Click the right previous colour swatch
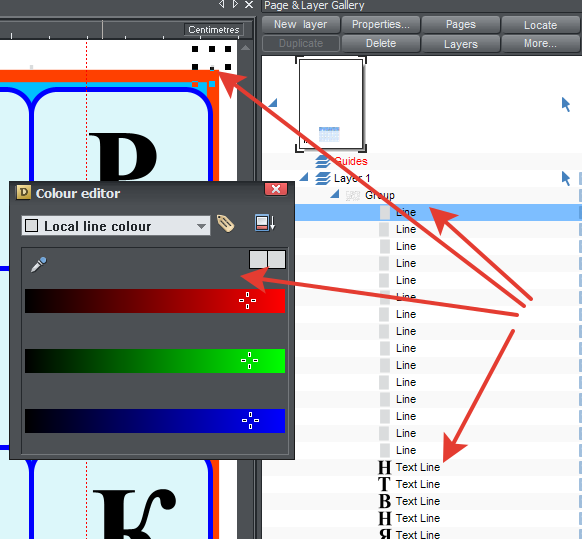This screenshot has width=582, height=539. point(277,259)
